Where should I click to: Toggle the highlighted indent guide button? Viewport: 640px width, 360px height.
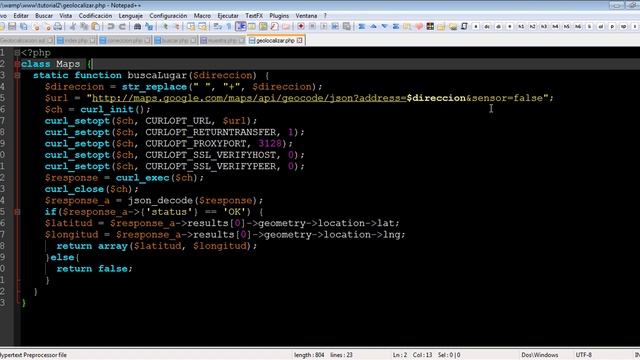pyautogui.click(x=241, y=27)
